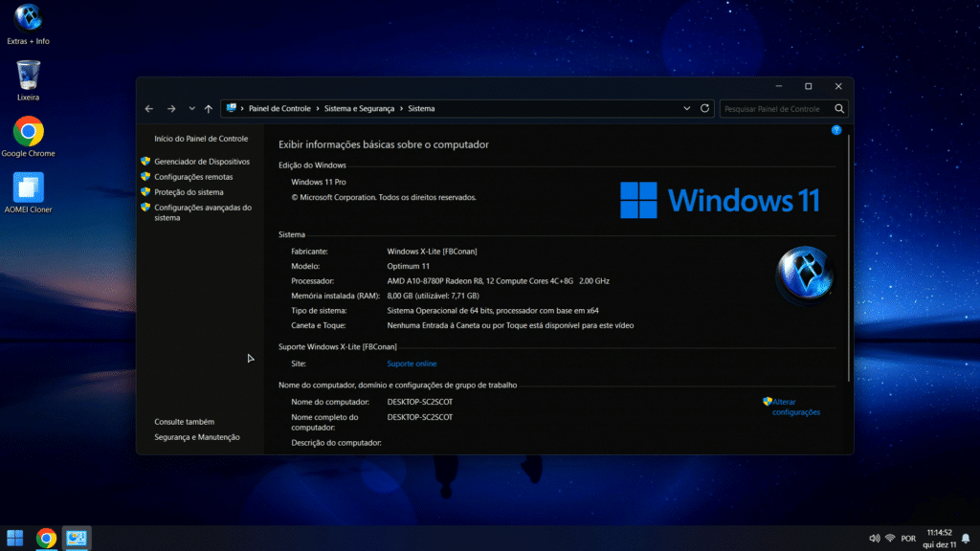980x551 pixels.
Task: Refresh the Control Panel page
Action: click(705, 109)
